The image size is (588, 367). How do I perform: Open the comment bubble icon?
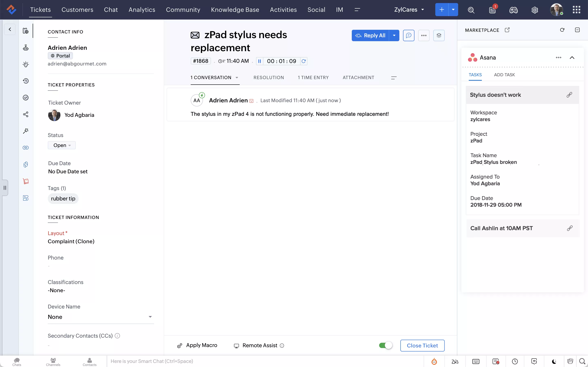(409, 35)
